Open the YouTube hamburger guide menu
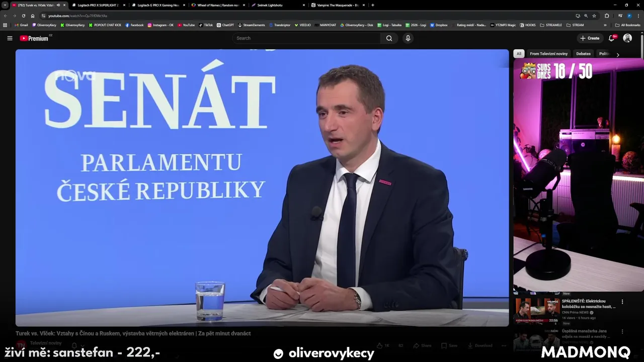 coord(10,38)
